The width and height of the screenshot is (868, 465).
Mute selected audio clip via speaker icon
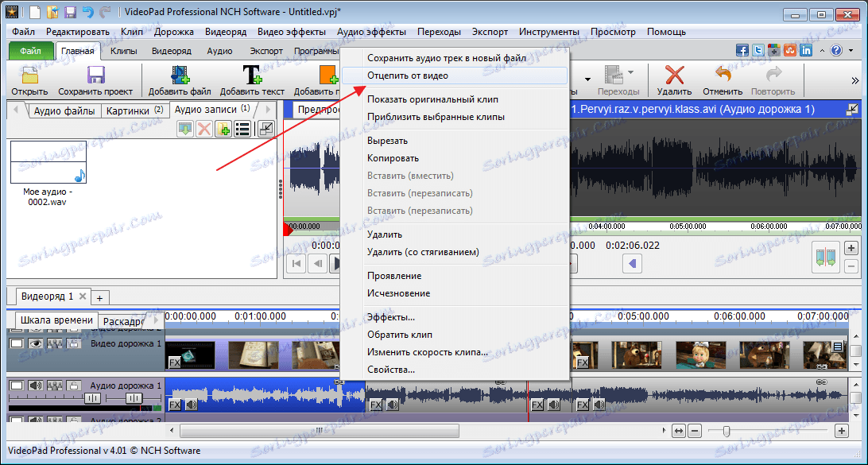point(192,405)
